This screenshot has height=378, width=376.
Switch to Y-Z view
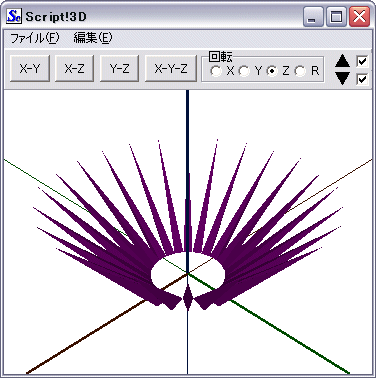click(x=119, y=69)
